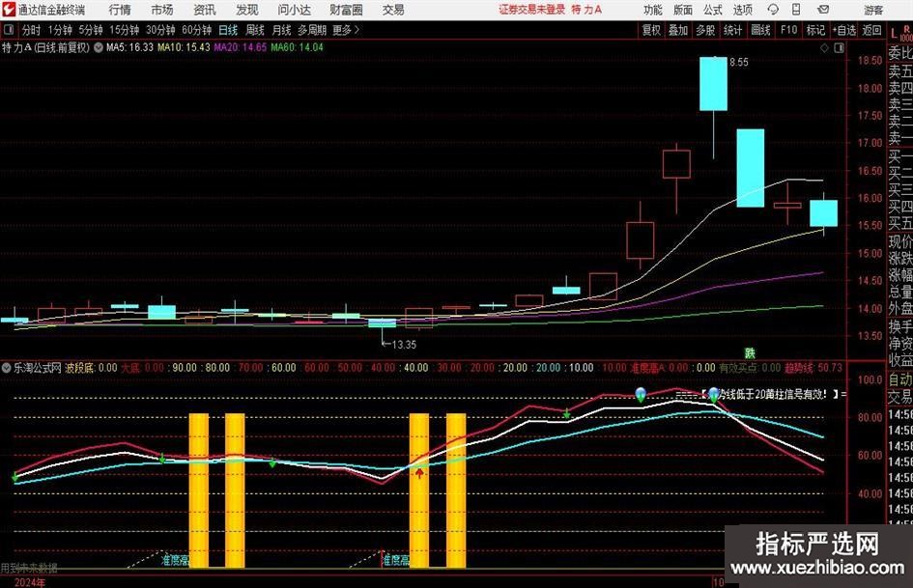Click the settings icon beside 乐淘公式网
This screenshot has height=588, width=913.
pyautogui.click(x=7, y=368)
